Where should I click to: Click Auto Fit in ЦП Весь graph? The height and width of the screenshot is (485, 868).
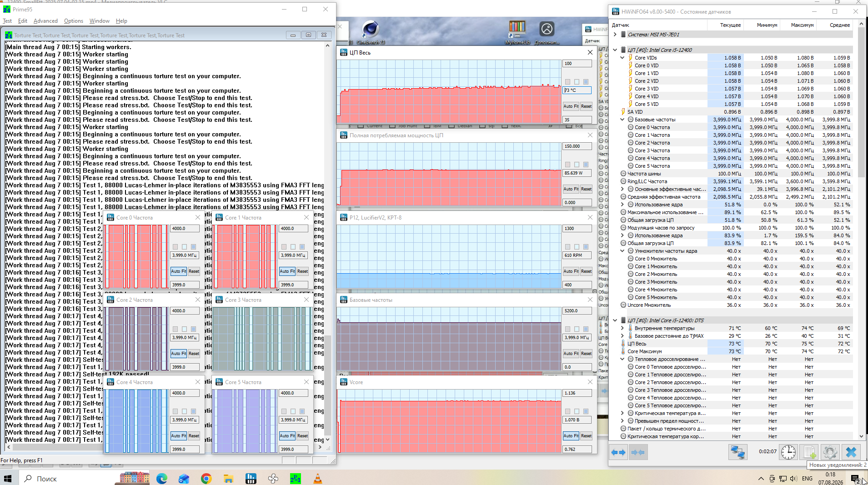571,106
